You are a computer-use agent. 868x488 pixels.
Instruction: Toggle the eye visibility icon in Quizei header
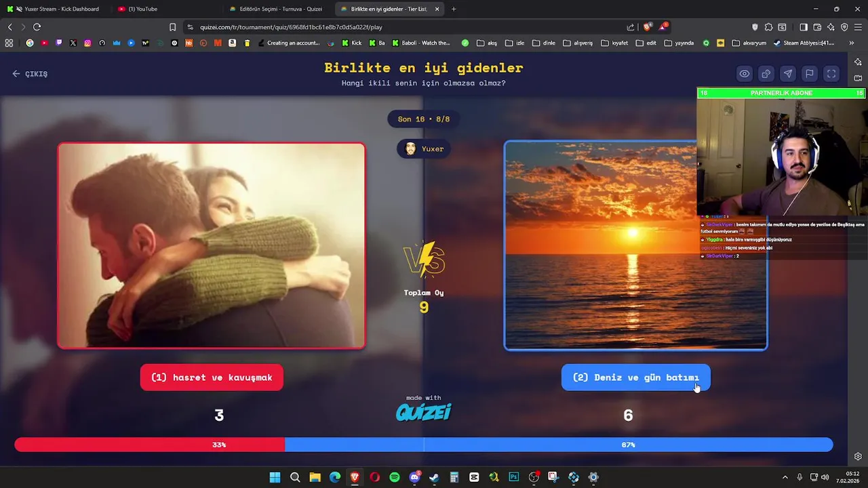[745, 74]
